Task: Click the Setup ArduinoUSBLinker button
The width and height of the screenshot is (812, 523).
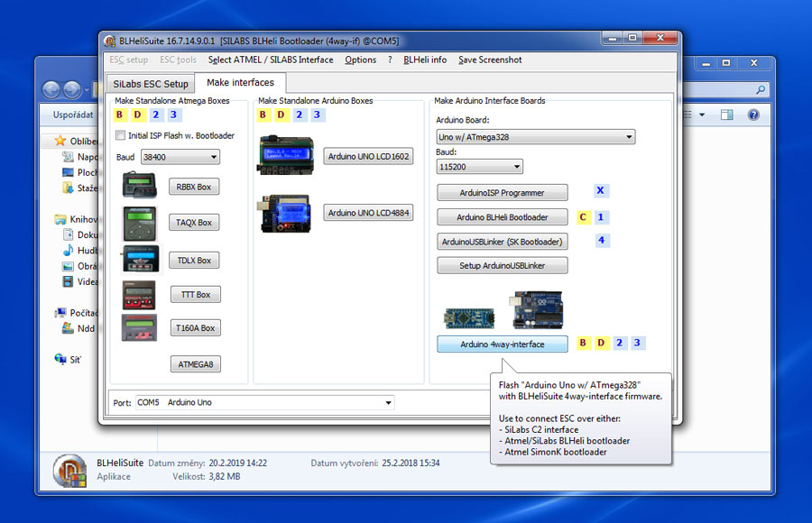Action: (503, 266)
